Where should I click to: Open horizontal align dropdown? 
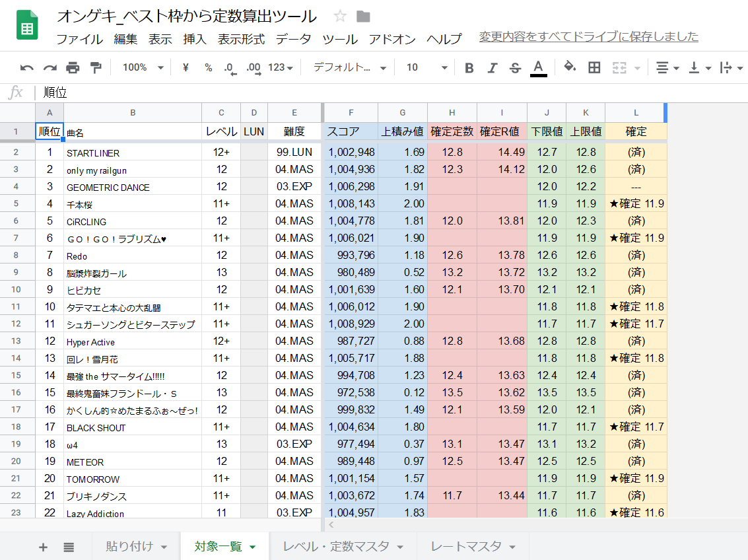[667, 68]
